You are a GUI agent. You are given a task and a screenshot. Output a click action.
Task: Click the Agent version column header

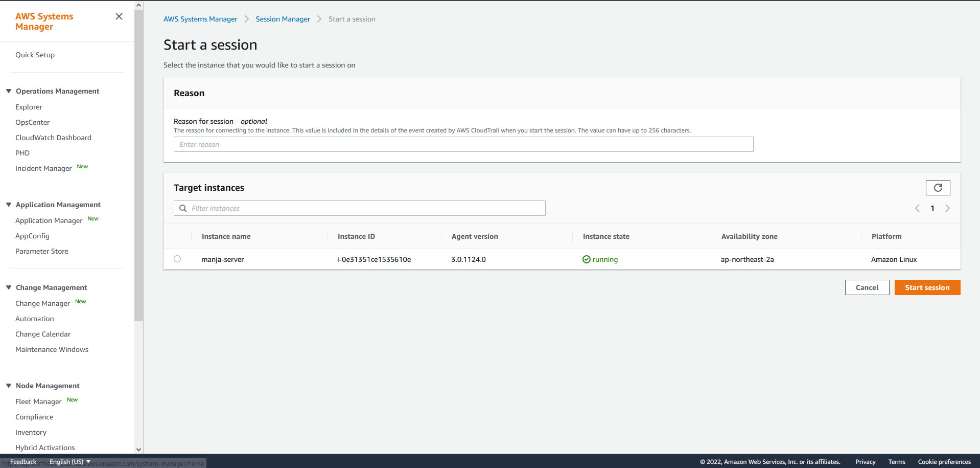tap(475, 236)
